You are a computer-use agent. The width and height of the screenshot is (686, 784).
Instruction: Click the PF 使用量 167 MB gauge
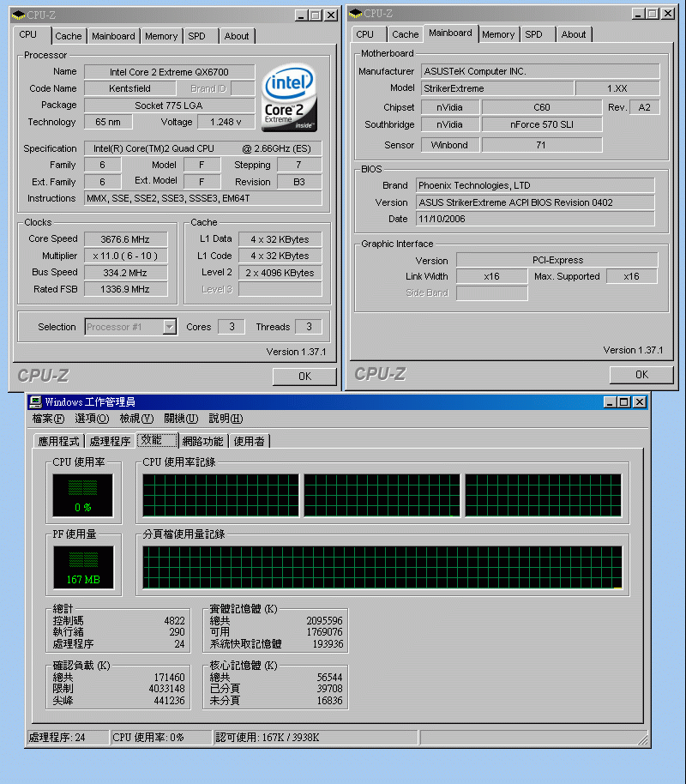click(83, 568)
